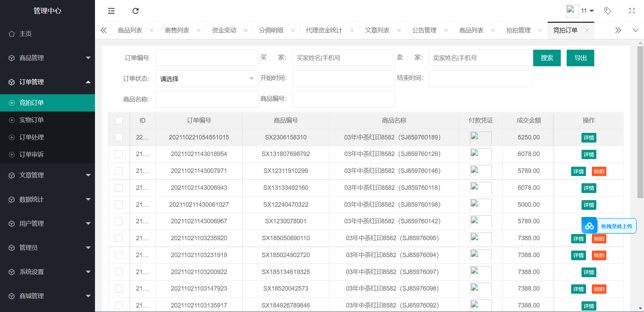Close the 寄售列表 tab
Screen dimensions: 644x312
[x=199, y=30]
